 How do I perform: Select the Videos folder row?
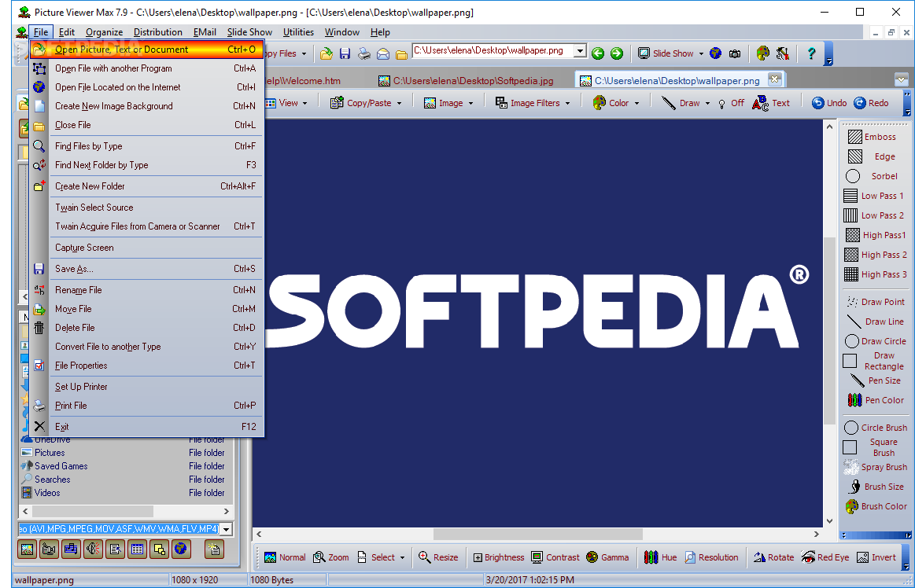tap(125, 493)
